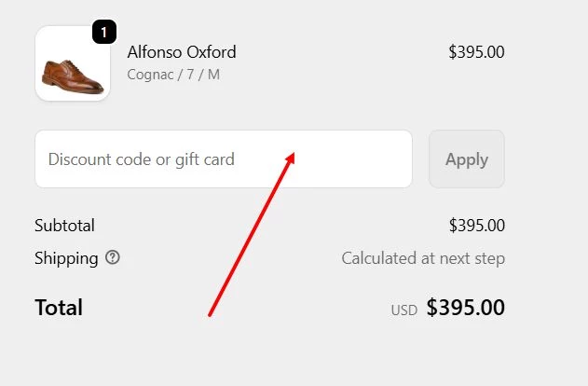Open the Alfonso Oxford shoe thumbnail
The image size is (588, 386).
click(x=72, y=64)
